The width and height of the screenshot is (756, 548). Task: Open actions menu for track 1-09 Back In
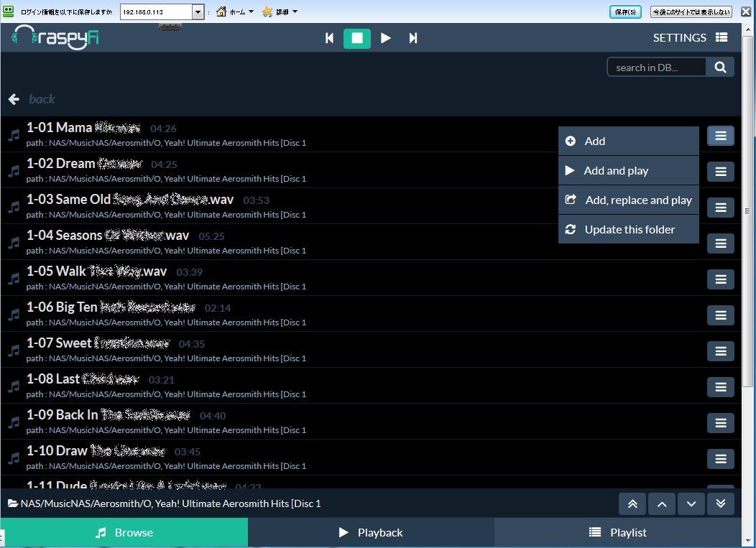click(x=721, y=423)
